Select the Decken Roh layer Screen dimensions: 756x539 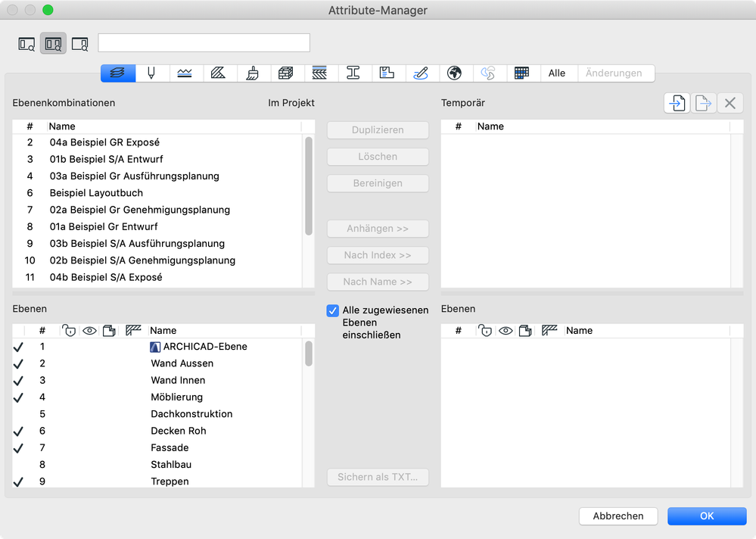pyautogui.click(x=157, y=431)
